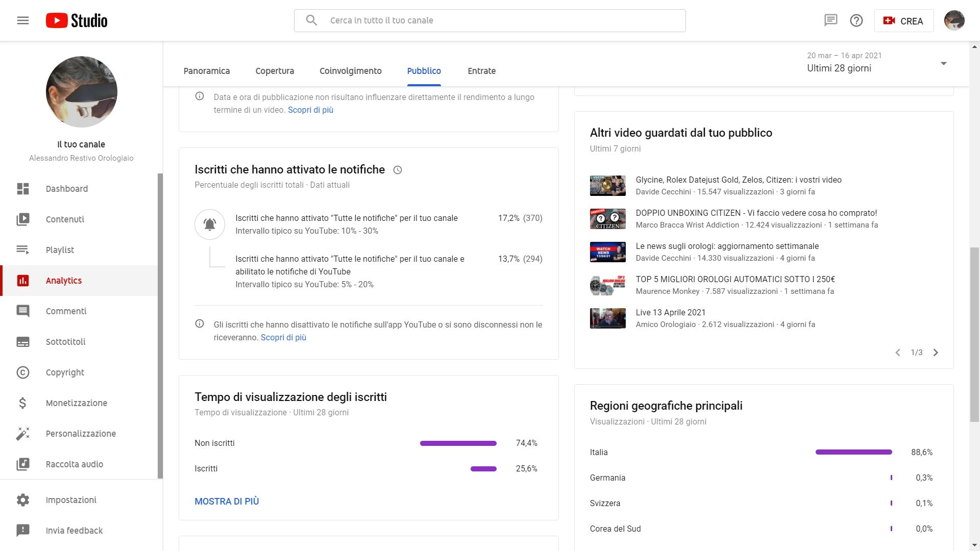
Task: Go to Contenuti in the sidebar
Action: pos(79,219)
